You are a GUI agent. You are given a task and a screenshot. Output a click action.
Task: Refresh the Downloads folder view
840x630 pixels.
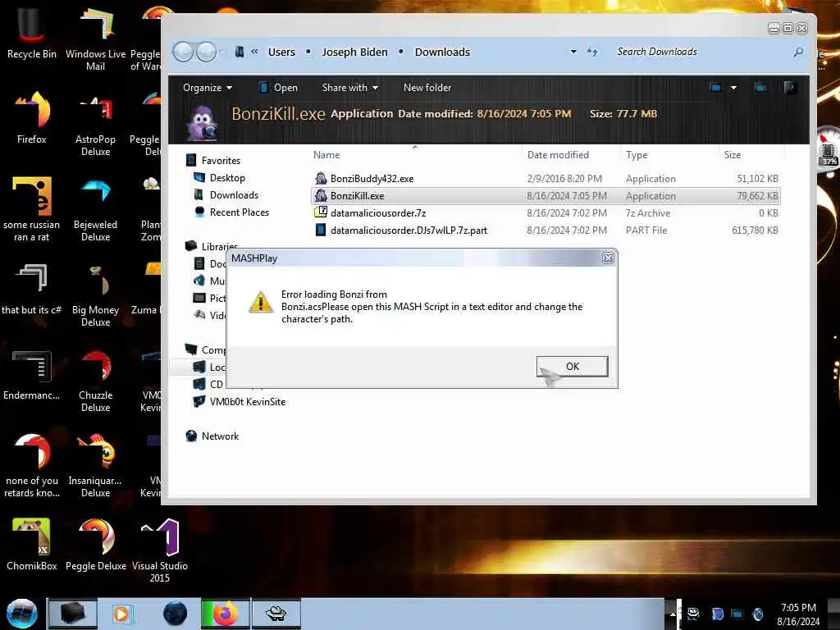[x=592, y=52]
